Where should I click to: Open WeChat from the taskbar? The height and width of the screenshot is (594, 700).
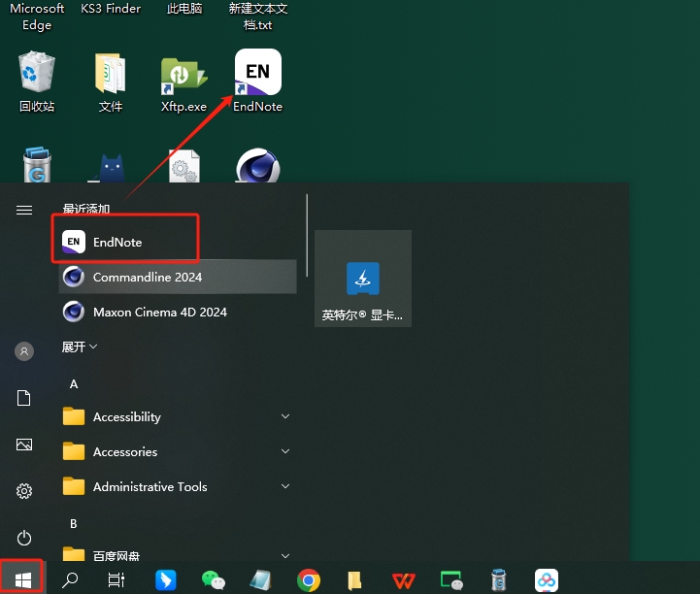[213, 580]
